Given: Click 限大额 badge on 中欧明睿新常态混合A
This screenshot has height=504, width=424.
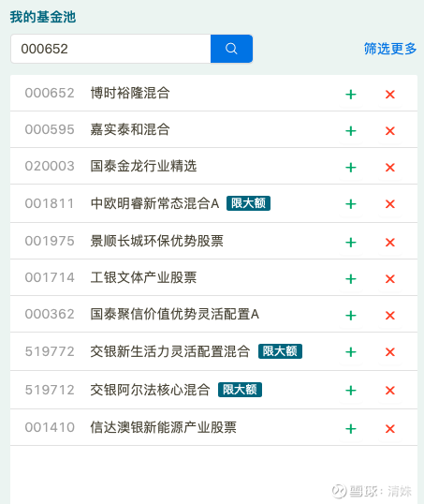Looking at the screenshot, I should [248, 203].
